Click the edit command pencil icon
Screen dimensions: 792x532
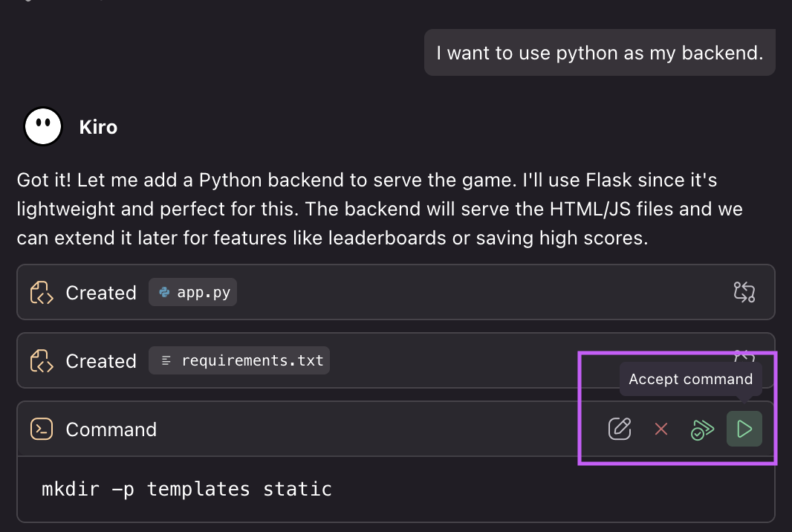[620, 429]
